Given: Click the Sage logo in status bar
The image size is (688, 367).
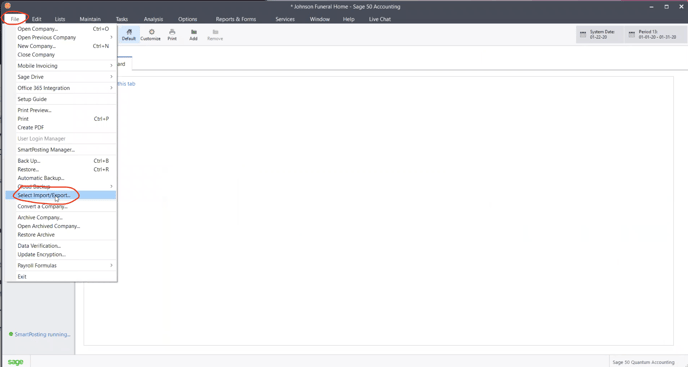Looking at the screenshot, I should pyautogui.click(x=15, y=362).
